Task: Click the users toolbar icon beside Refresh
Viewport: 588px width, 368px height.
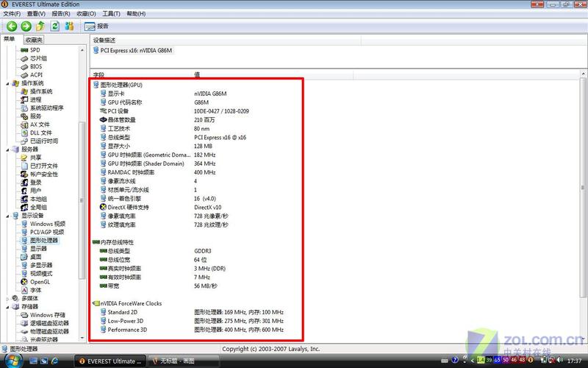Action: [x=69, y=26]
